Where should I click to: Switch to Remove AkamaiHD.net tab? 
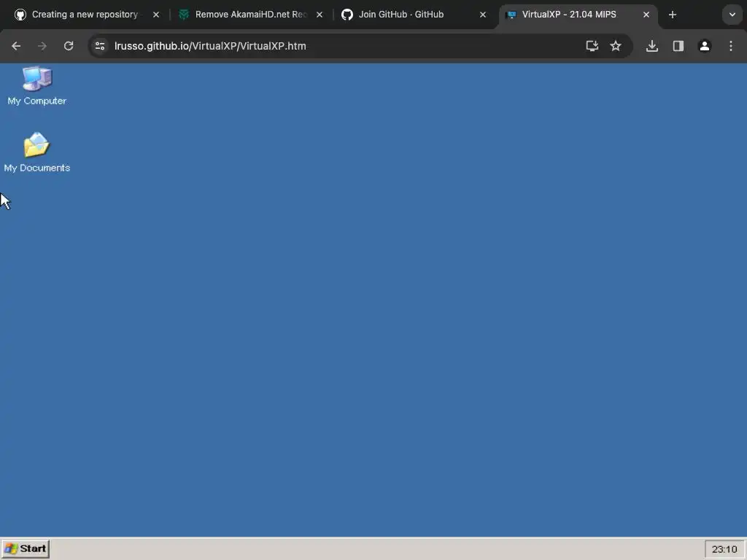[x=251, y=15]
